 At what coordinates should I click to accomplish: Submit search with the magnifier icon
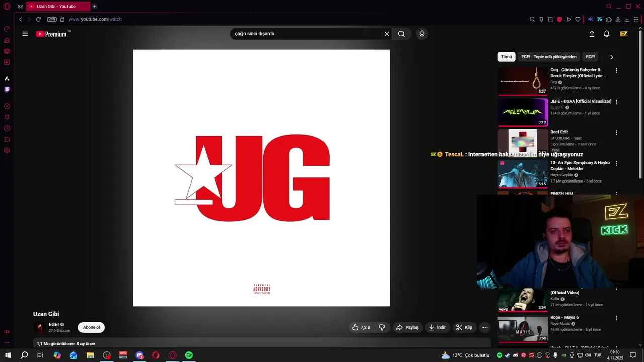pos(401,34)
